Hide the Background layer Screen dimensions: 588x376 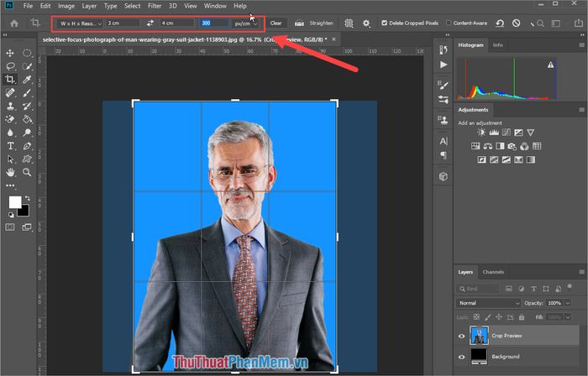point(462,357)
